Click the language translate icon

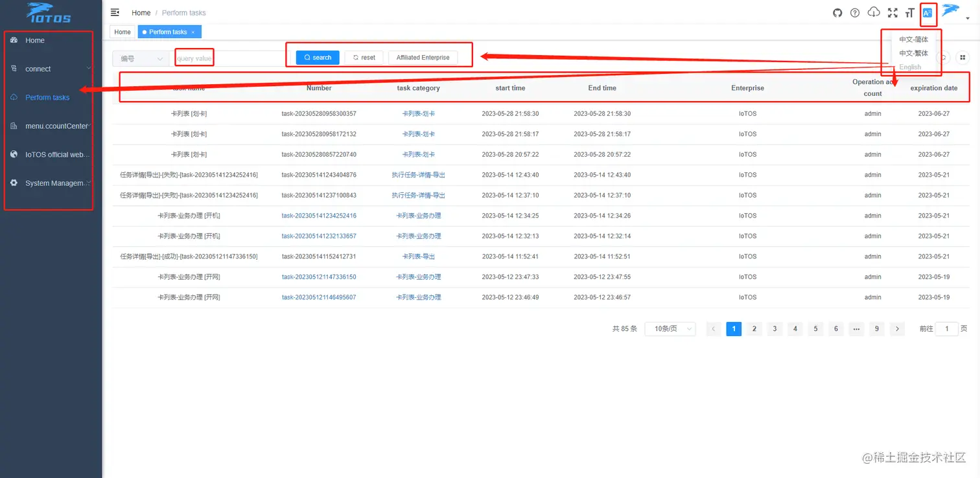coord(927,12)
